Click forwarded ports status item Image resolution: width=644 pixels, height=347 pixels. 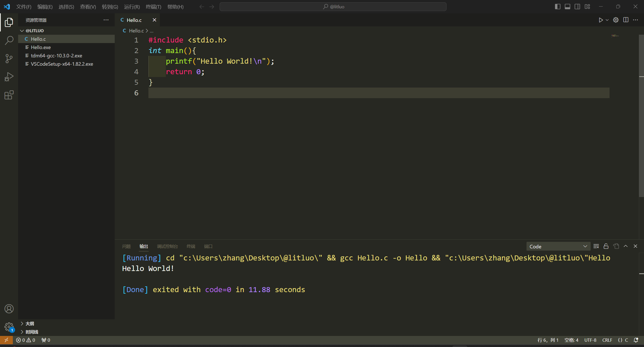click(46, 340)
